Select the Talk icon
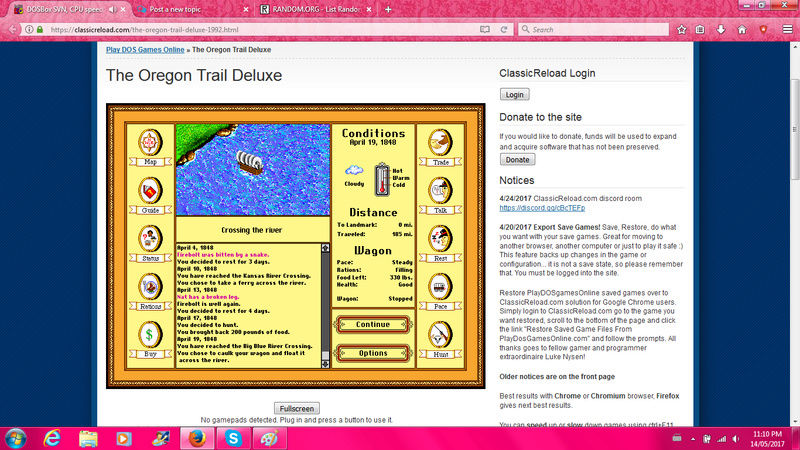800x450 pixels. point(440,196)
